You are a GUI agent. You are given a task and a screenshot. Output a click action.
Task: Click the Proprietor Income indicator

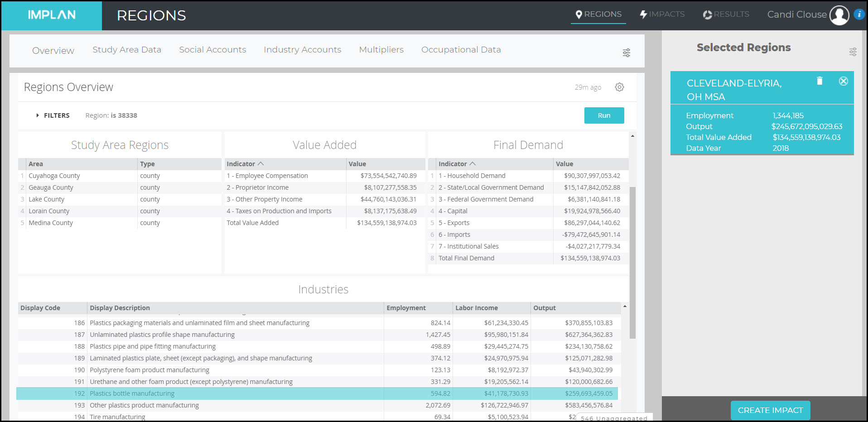(x=258, y=187)
